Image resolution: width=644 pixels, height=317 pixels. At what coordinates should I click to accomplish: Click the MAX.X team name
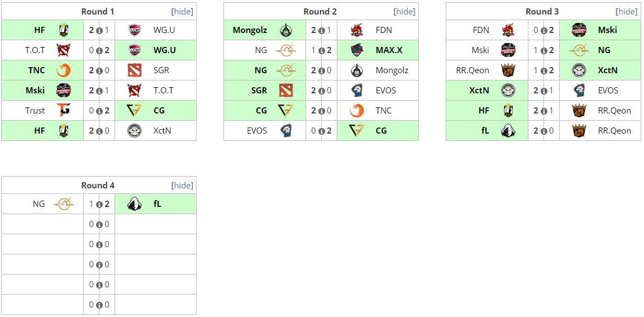point(389,50)
